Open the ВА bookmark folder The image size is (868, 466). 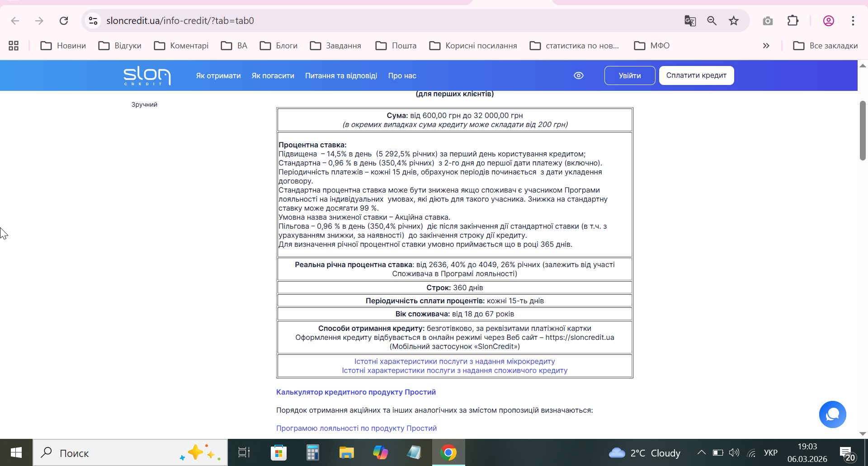coord(234,46)
